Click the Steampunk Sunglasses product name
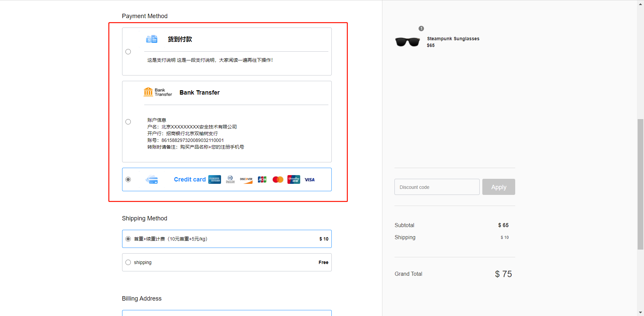Viewport: 644px width, 316px height. coord(453,39)
